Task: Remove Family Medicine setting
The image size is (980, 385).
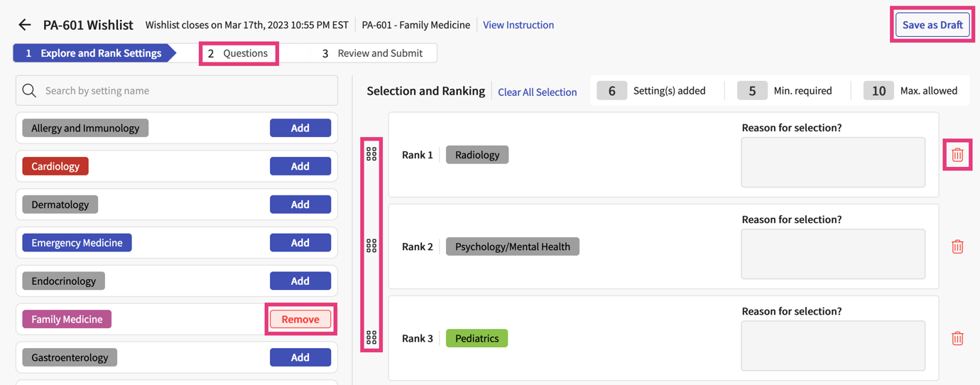Action: point(300,319)
